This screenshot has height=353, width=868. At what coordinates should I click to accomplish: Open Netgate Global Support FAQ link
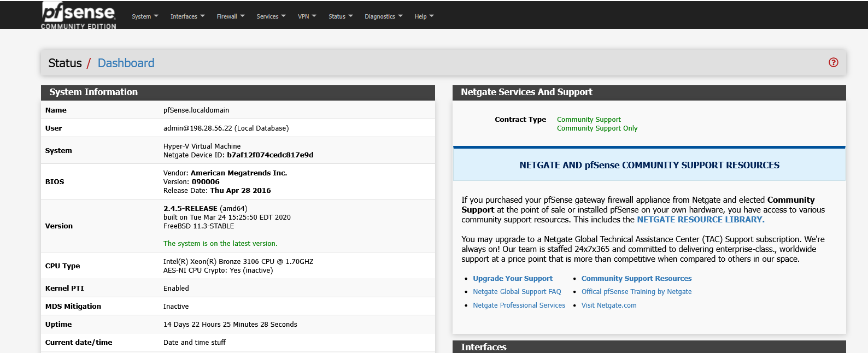pos(517,292)
